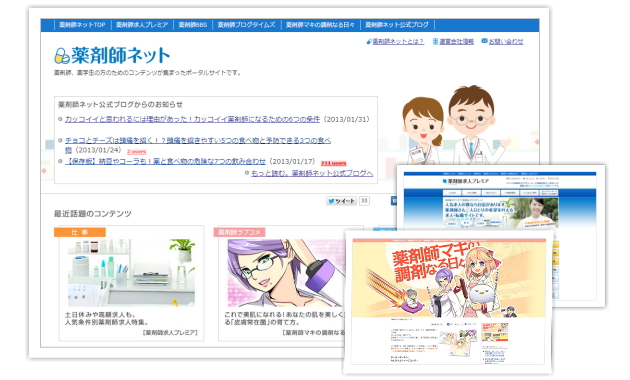This screenshot has height=380, width=630.
Task: Click the orange 仕事 category label
Action: (x=80, y=232)
